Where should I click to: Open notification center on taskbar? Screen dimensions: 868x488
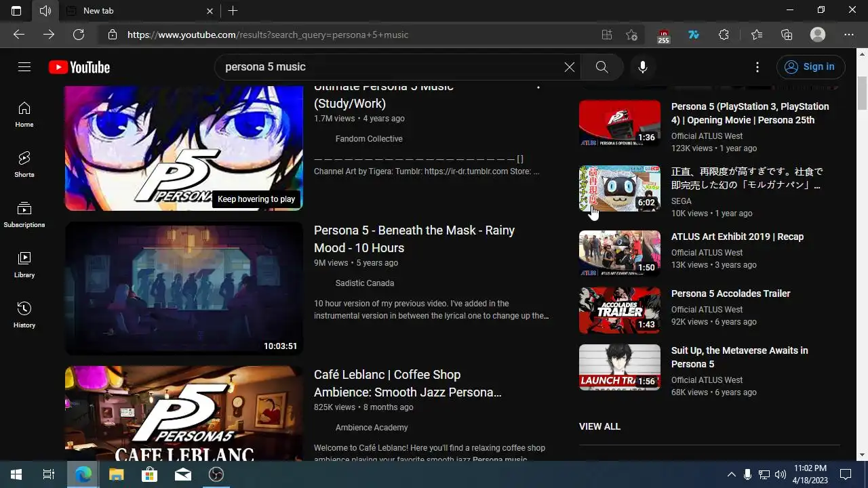tap(846, 474)
